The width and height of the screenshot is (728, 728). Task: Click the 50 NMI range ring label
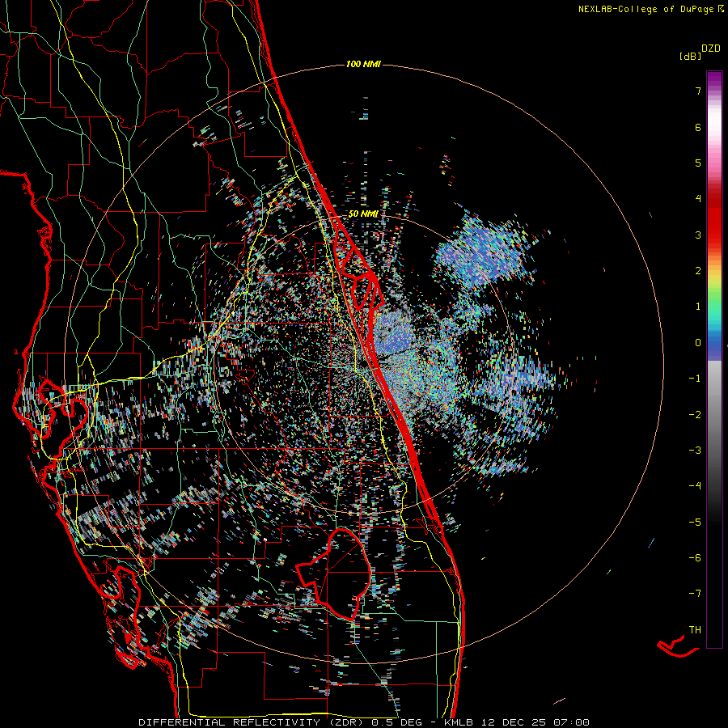click(363, 214)
